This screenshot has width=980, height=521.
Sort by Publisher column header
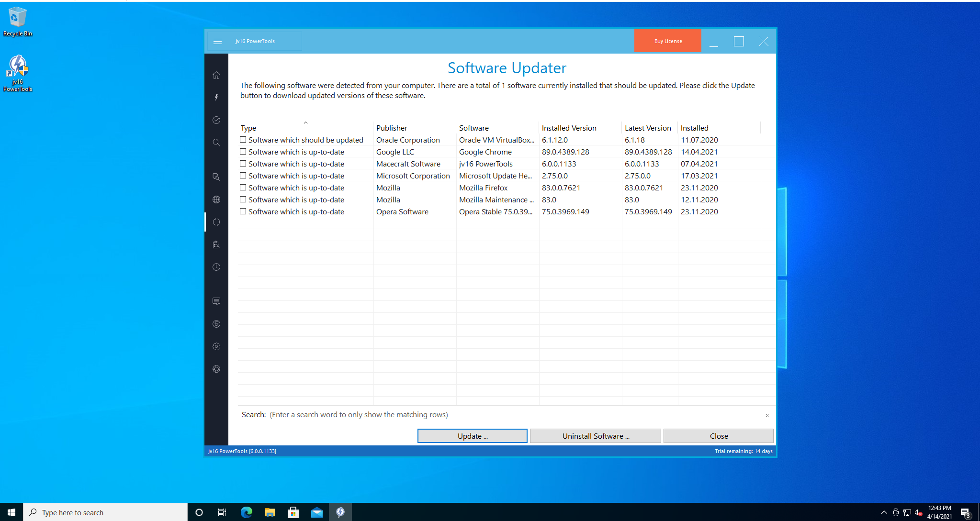392,128
